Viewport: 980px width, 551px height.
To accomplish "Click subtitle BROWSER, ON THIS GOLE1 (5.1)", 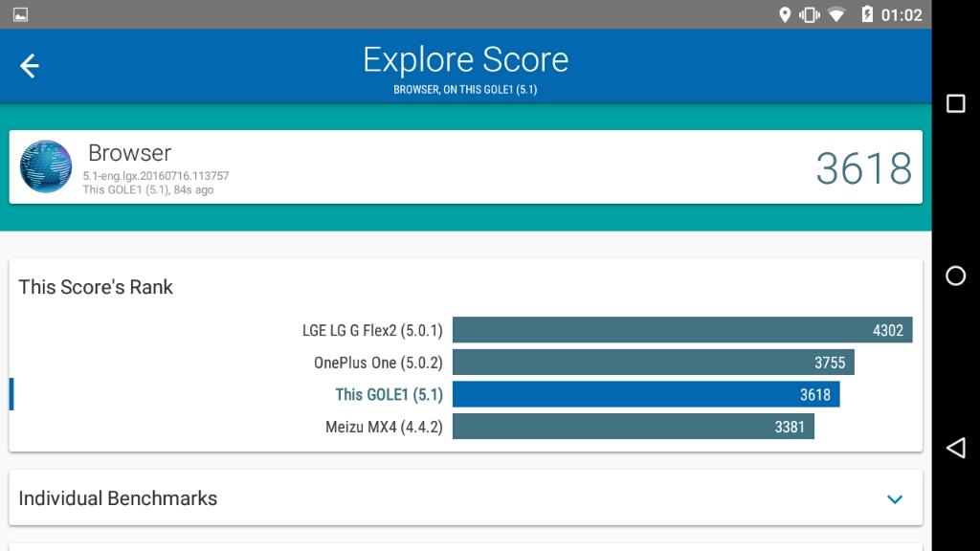I will tap(465, 90).
